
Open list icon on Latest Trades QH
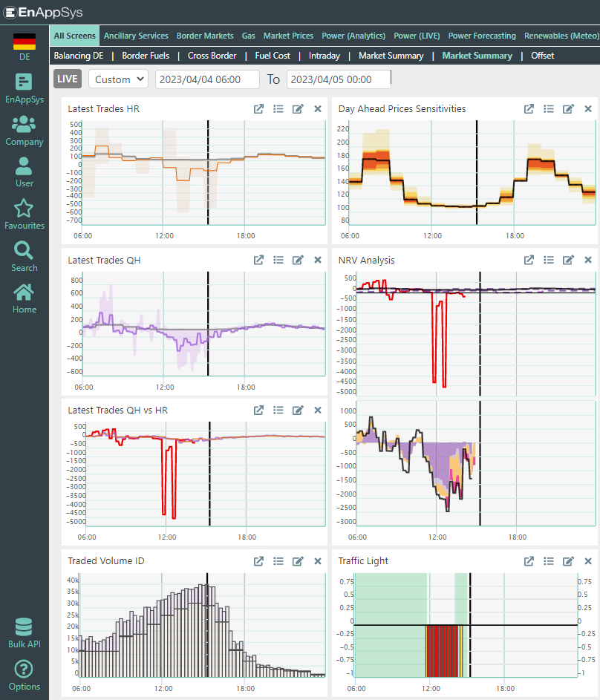pyautogui.click(x=278, y=260)
